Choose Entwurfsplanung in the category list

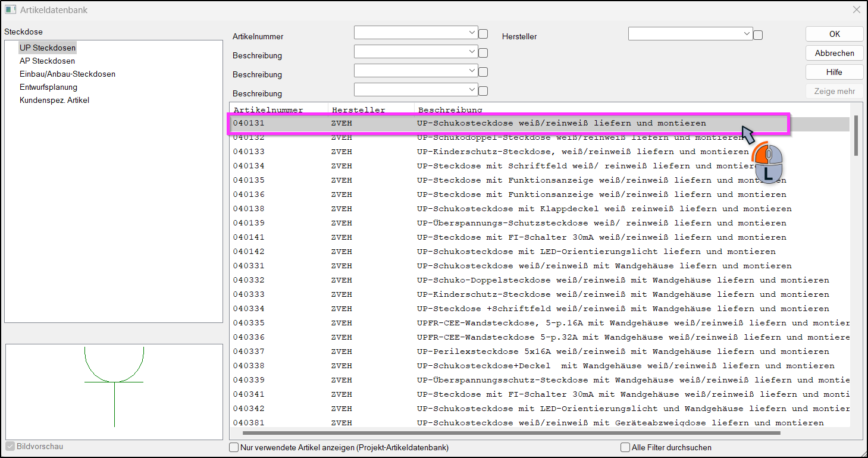pyautogui.click(x=48, y=87)
